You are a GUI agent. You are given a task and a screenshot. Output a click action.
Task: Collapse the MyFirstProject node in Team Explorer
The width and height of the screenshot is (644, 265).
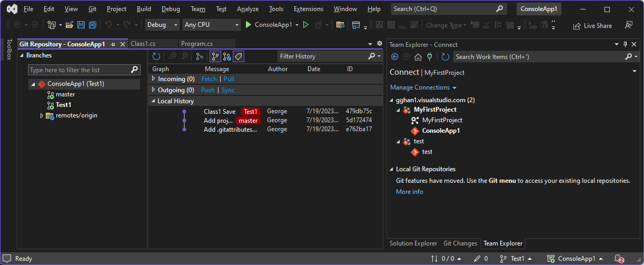coord(399,110)
